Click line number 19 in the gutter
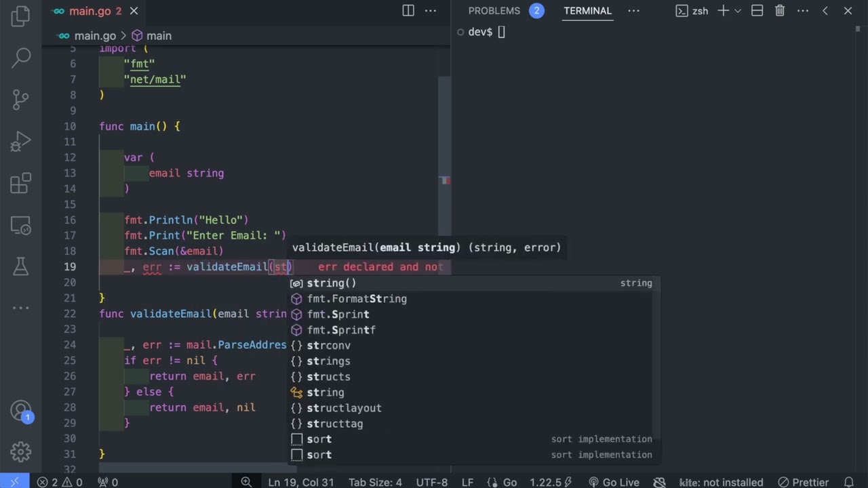The height and width of the screenshot is (488, 868). (x=70, y=267)
